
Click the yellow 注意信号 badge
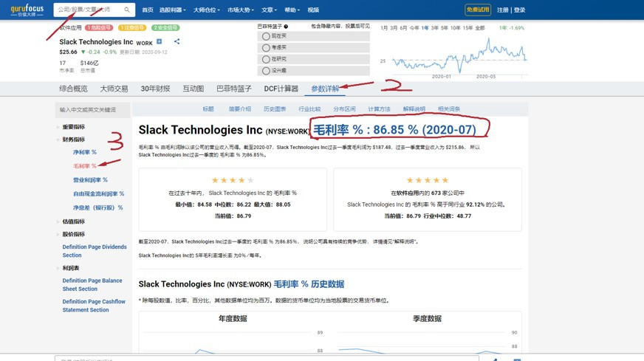pyautogui.click(x=132, y=27)
